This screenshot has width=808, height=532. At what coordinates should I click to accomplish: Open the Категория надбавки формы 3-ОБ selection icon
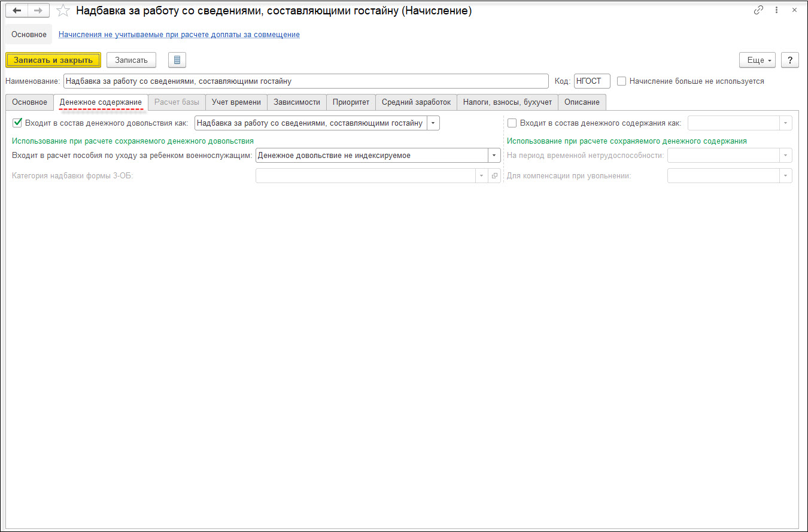(494, 176)
